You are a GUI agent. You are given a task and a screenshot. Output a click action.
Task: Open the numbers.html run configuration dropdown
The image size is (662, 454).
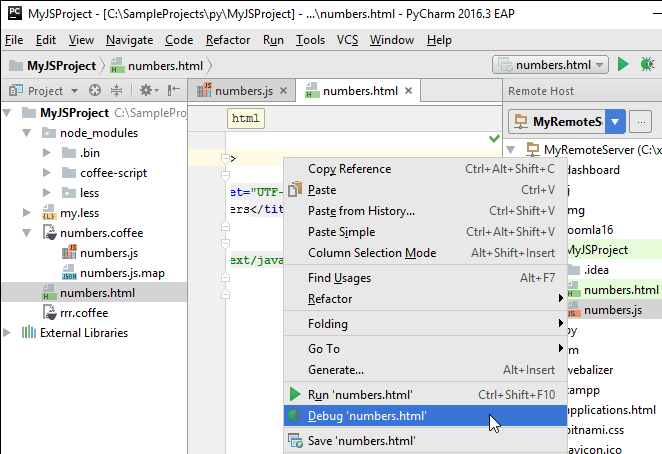550,65
